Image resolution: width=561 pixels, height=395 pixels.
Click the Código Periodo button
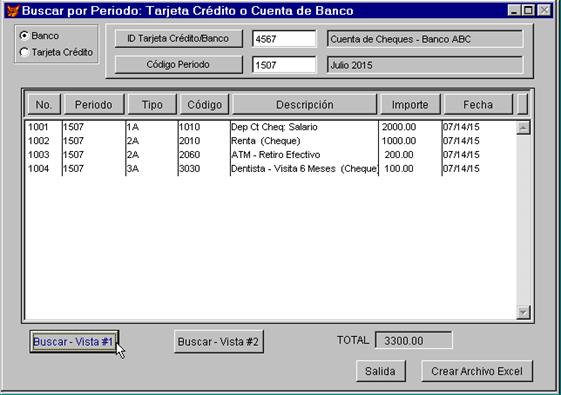click(178, 65)
